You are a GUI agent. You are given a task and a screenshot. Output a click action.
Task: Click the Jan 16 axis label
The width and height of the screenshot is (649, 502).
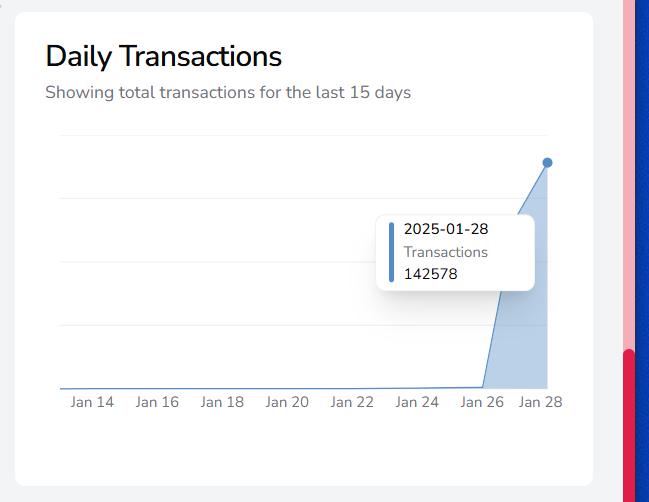(x=157, y=402)
